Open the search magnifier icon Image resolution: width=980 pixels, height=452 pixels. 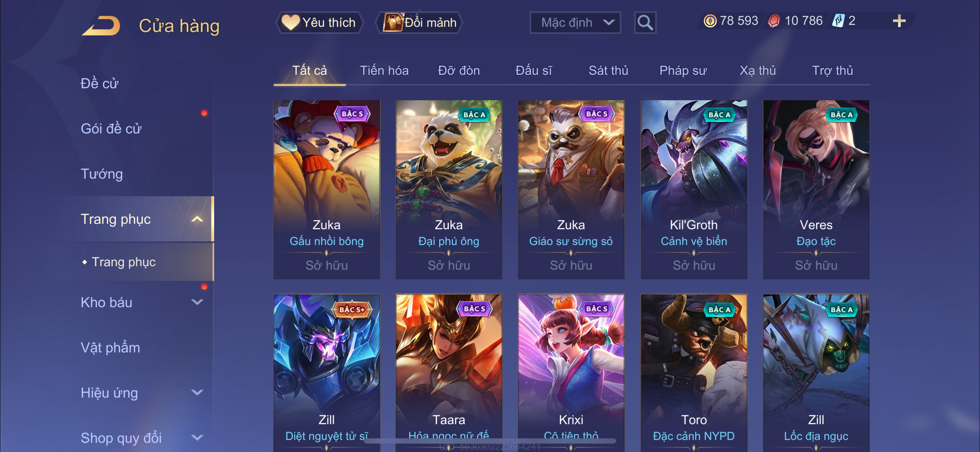pyautogui.click(x=645, y=23)
